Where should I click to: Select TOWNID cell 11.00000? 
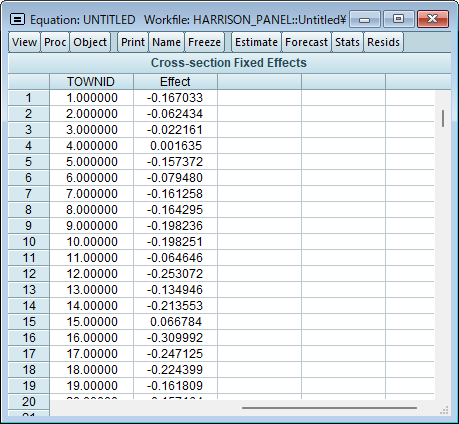point(91,258)
